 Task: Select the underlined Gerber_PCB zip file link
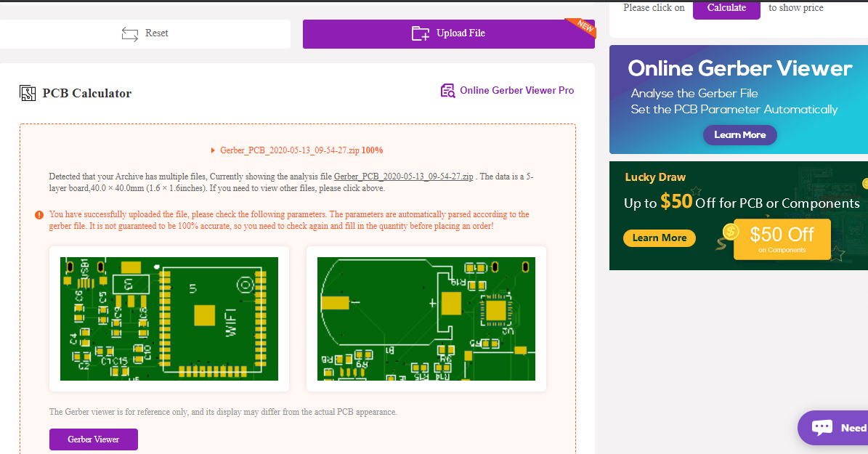click(x=403, y=177)
